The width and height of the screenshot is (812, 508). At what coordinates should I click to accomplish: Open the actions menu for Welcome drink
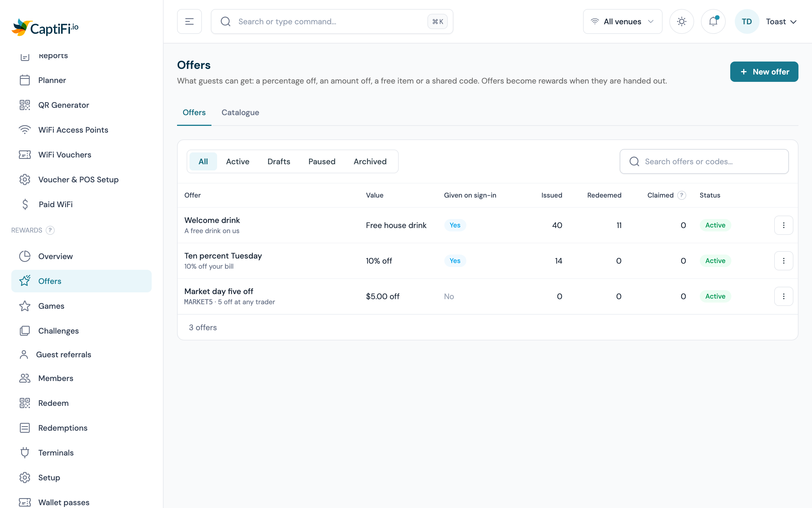(784, 225)
